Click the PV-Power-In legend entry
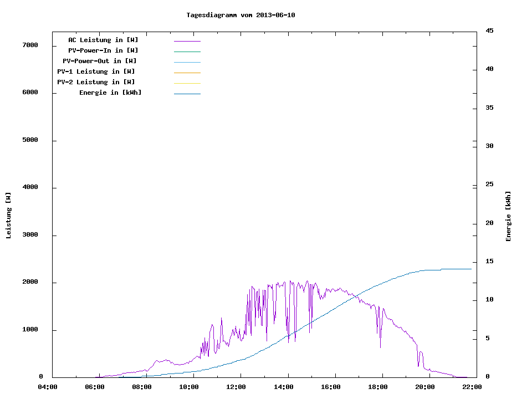The width and height of the screenshot is (532, 399). [x=103, y=50]
